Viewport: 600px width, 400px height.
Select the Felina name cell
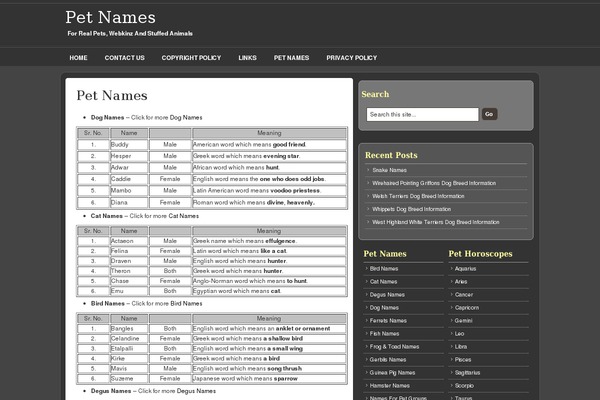(129, 251)
